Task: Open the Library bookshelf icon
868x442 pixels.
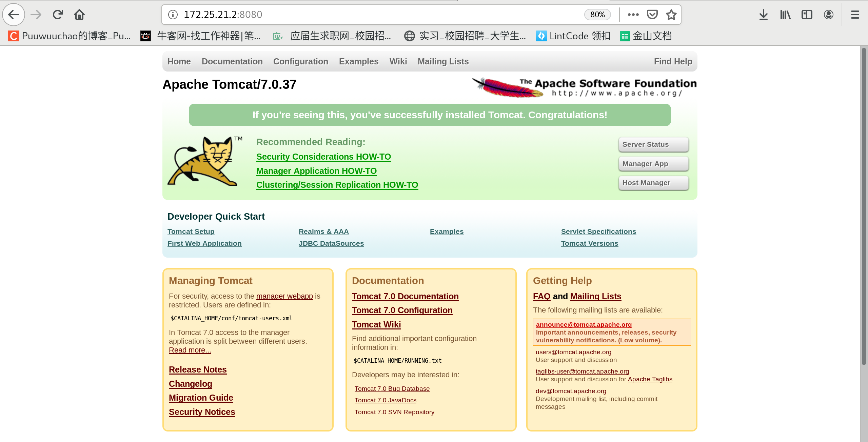Action: click(785, 15)
